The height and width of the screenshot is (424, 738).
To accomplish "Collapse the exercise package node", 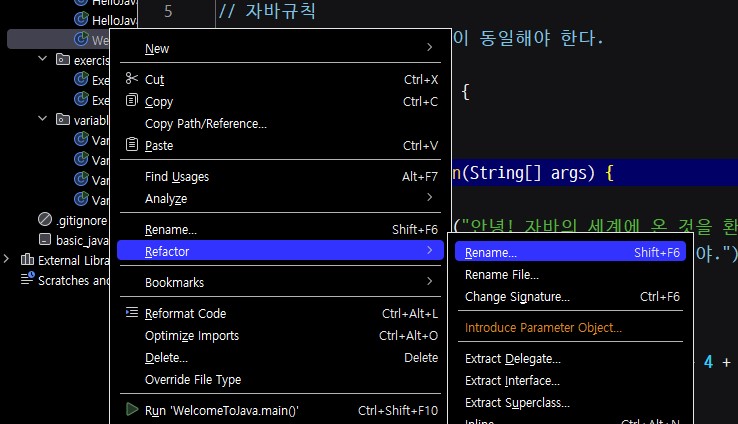I will 42,59.
